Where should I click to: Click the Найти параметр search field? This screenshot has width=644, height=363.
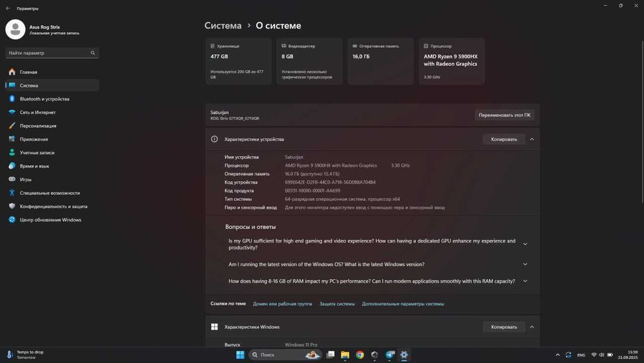tap(52, 53)
